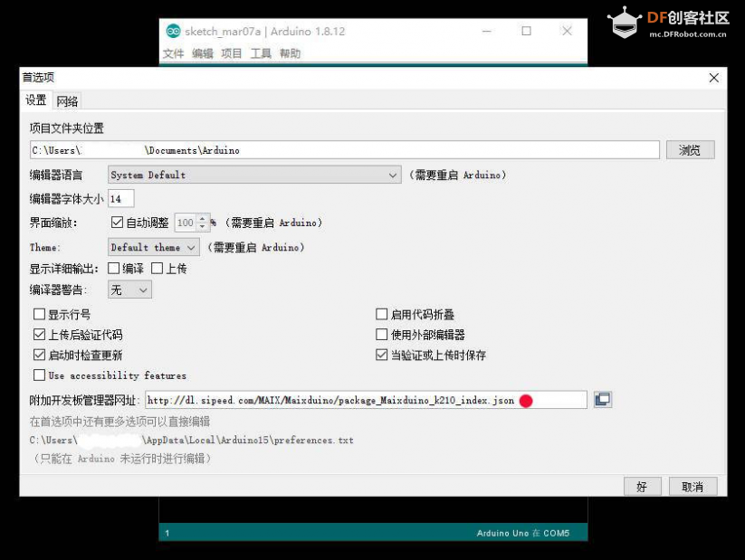Confirm preferences with 好 button
Viewport: 745px width, 560px height.
coord(642,487)
